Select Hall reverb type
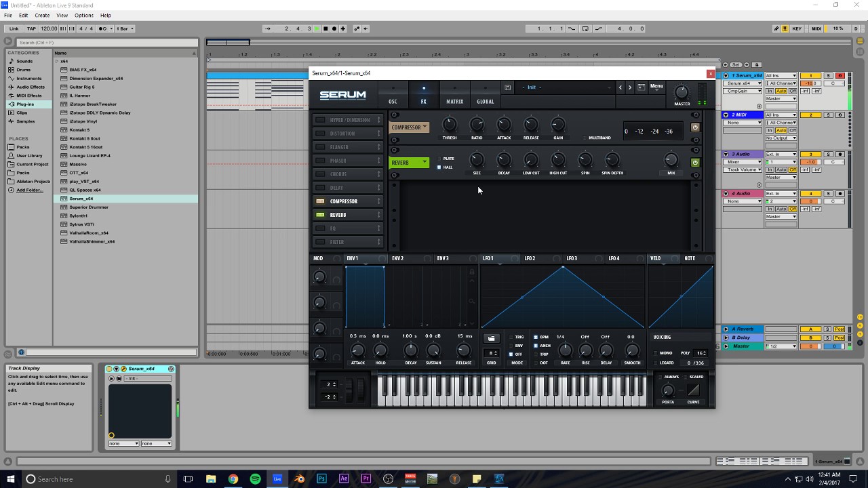Screen dimensions: 868x488 tap(439, 167)
